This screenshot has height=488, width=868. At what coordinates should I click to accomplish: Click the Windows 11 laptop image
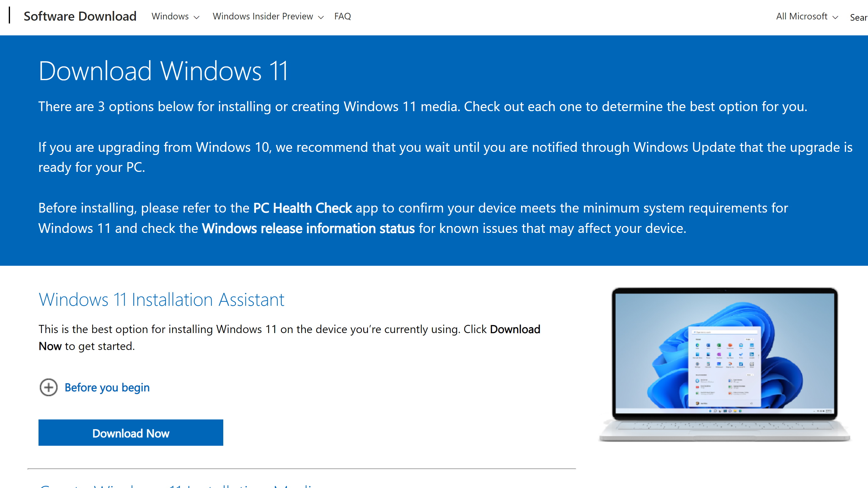(725, 364)
